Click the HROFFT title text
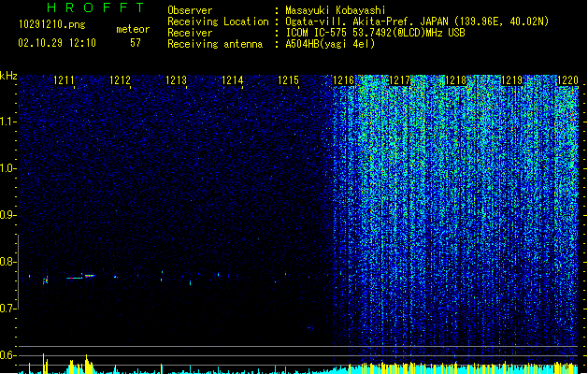The height and width of the screenshot is (374, 588). (96, 7)
